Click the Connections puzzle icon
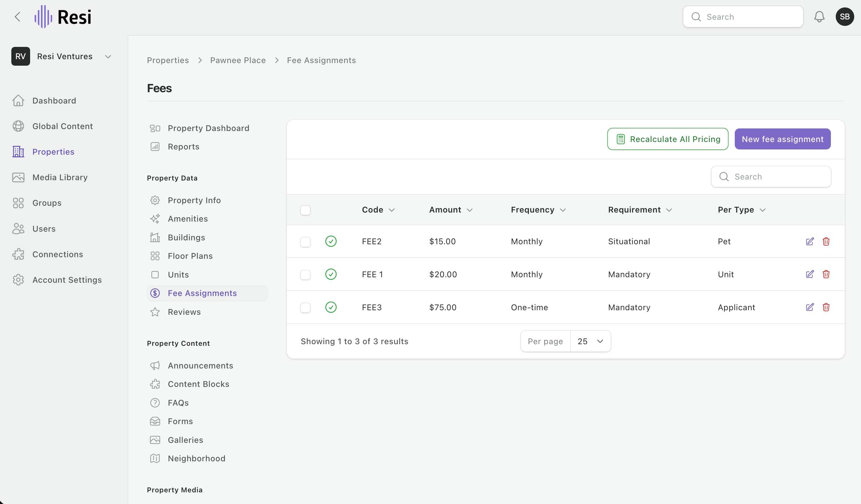The height and width of the screenshot is (504, 861). pyautogui.click(x=18, y=254)
